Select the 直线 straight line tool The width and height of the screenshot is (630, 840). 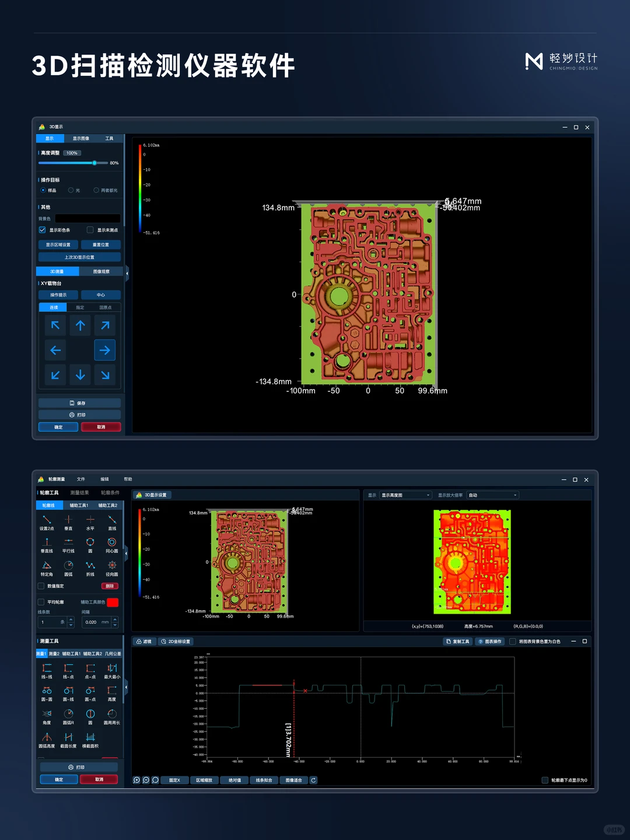(x=112, y=522)
